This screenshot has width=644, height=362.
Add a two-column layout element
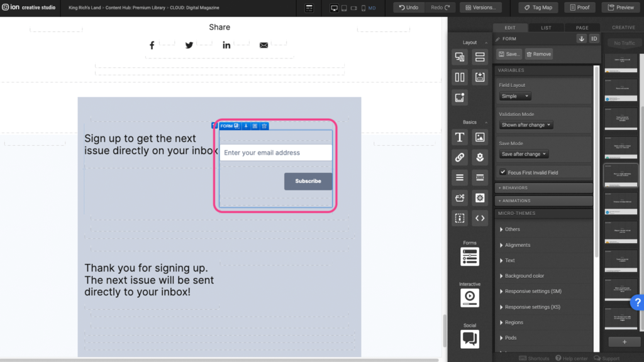click(460, 77)
